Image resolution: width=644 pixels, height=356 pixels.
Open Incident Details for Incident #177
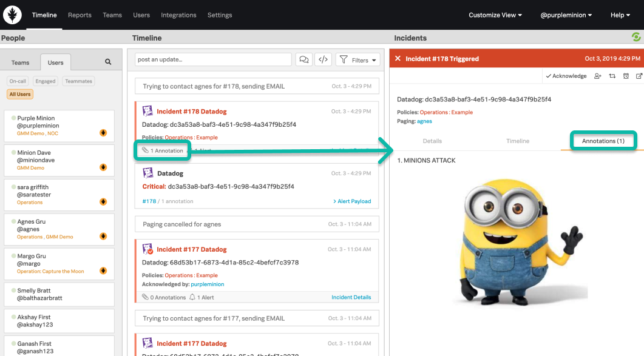pos(351,297)
